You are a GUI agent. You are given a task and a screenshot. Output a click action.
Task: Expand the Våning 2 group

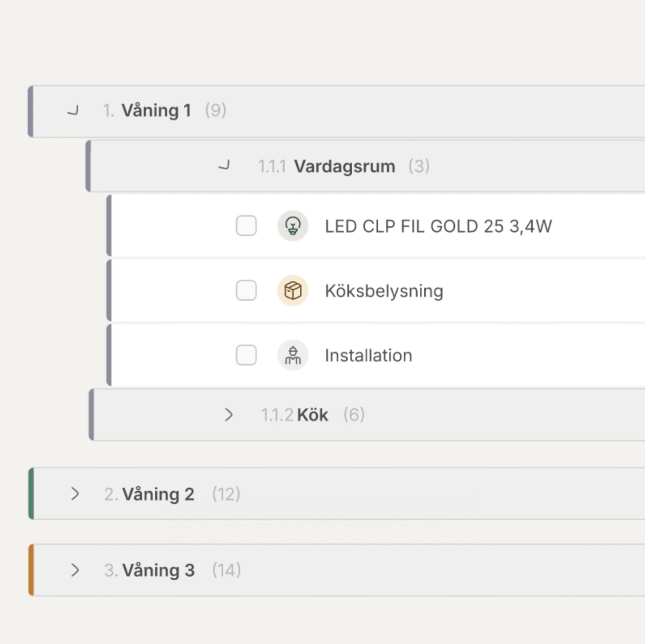pyautogui.click(x=75, y=494)
